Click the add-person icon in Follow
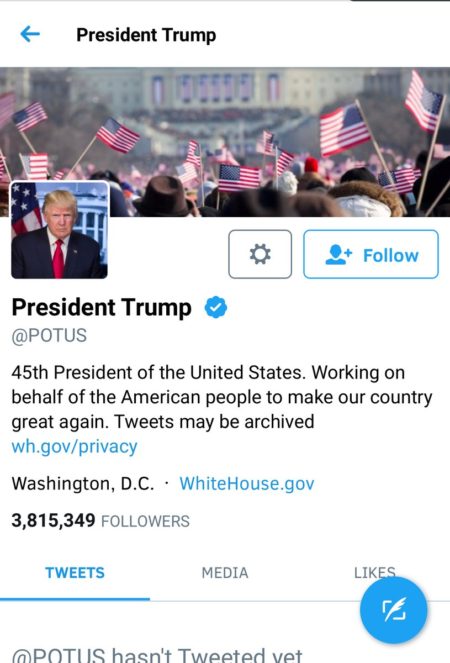The width and height of the screenshot is (450, 663). point(338,255)
